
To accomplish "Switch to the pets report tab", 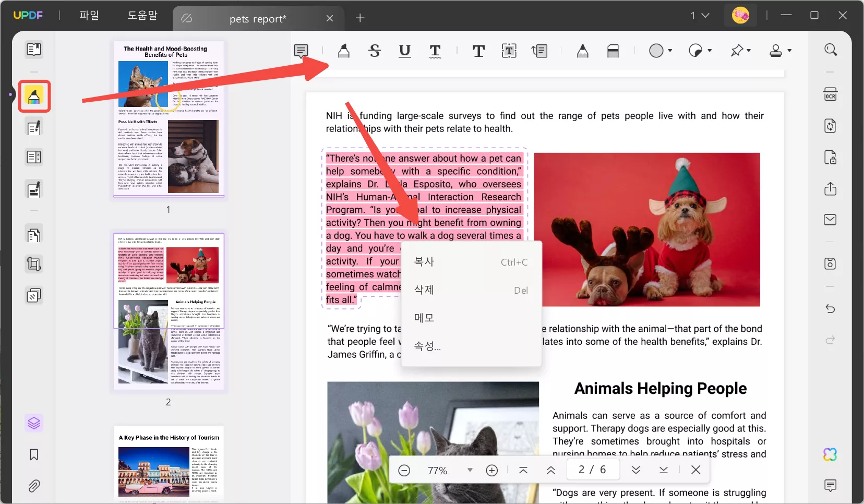I will point(258,19).
